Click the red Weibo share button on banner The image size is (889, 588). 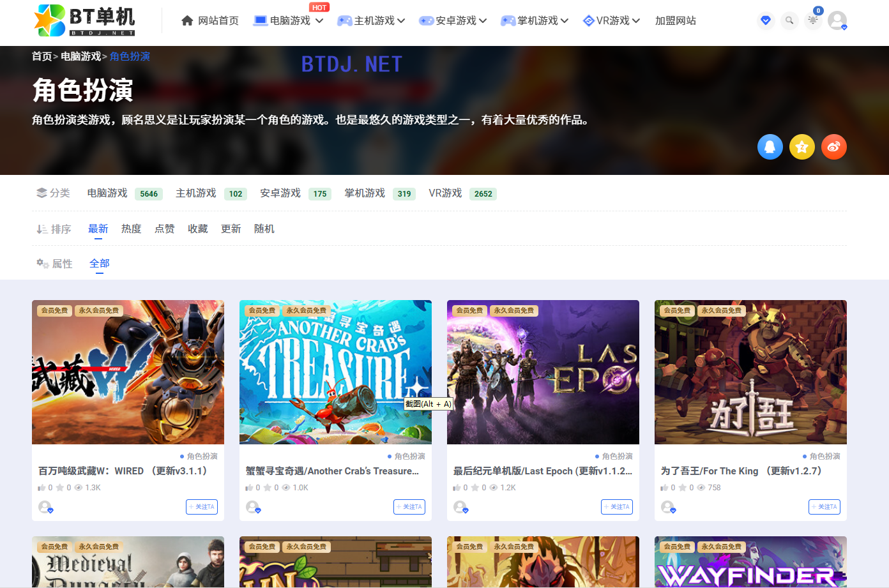coord(834,147)
